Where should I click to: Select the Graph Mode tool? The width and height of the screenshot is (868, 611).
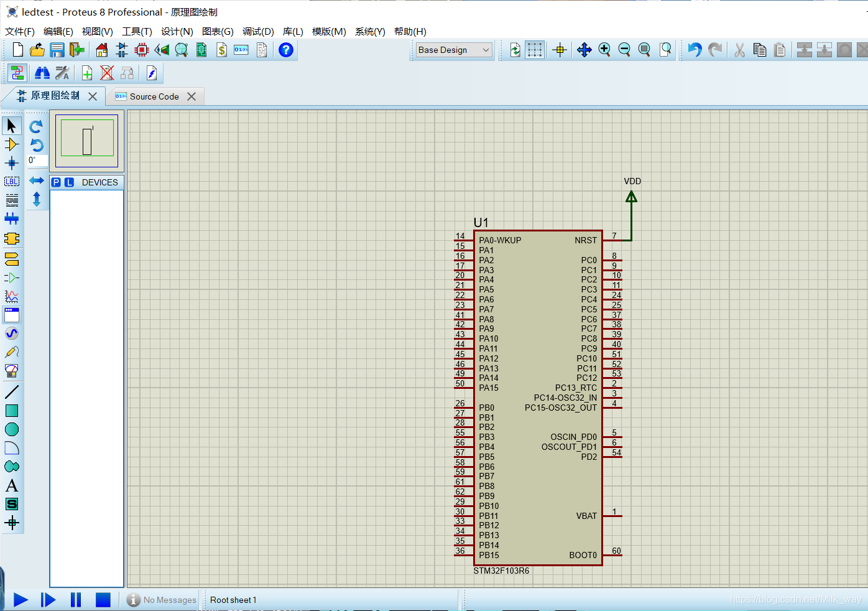pyautogui.click(x=11, y=296)
